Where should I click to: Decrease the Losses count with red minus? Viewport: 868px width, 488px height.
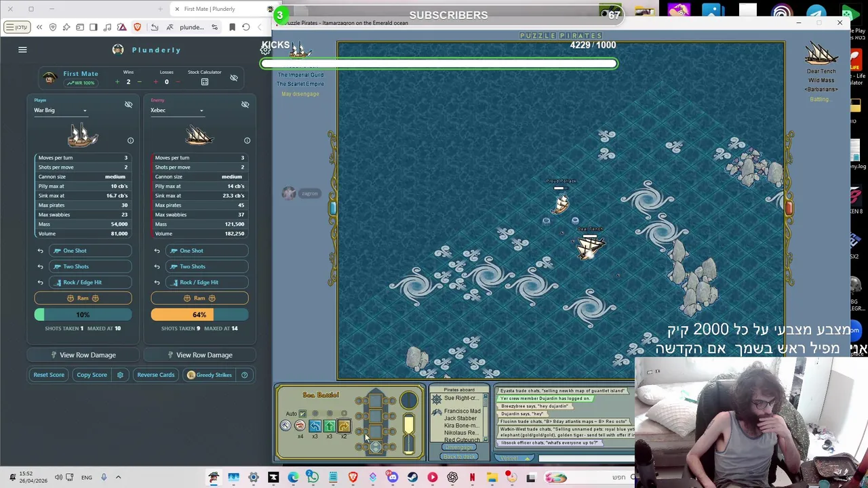click(x=177, y=82)
